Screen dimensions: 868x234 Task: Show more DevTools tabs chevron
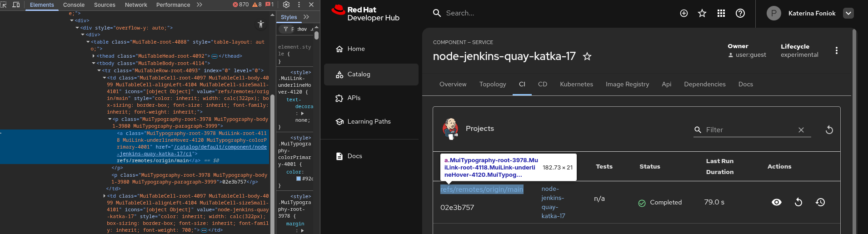coord(199,5)
